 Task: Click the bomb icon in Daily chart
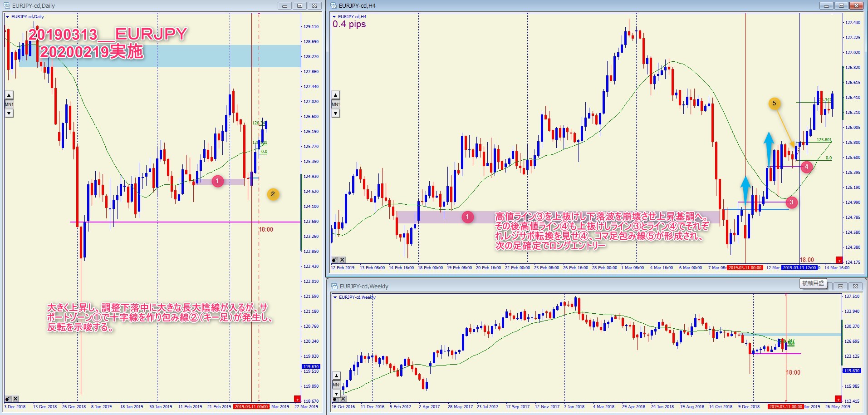[8, 399]
